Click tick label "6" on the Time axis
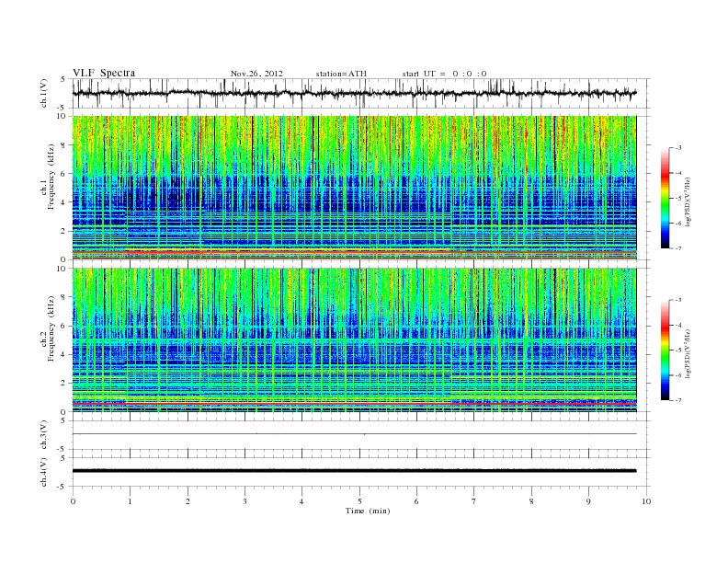 416,501
